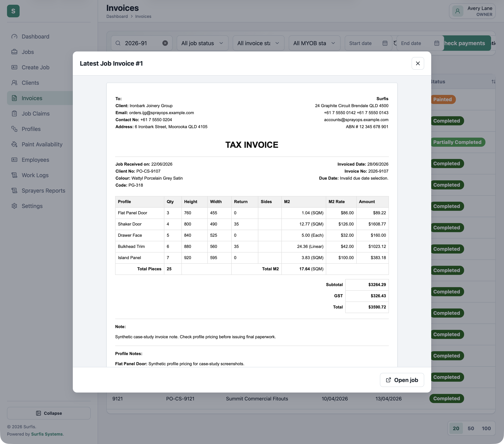
Task: Click the Employees card icon
Action: tap(14, 160)
